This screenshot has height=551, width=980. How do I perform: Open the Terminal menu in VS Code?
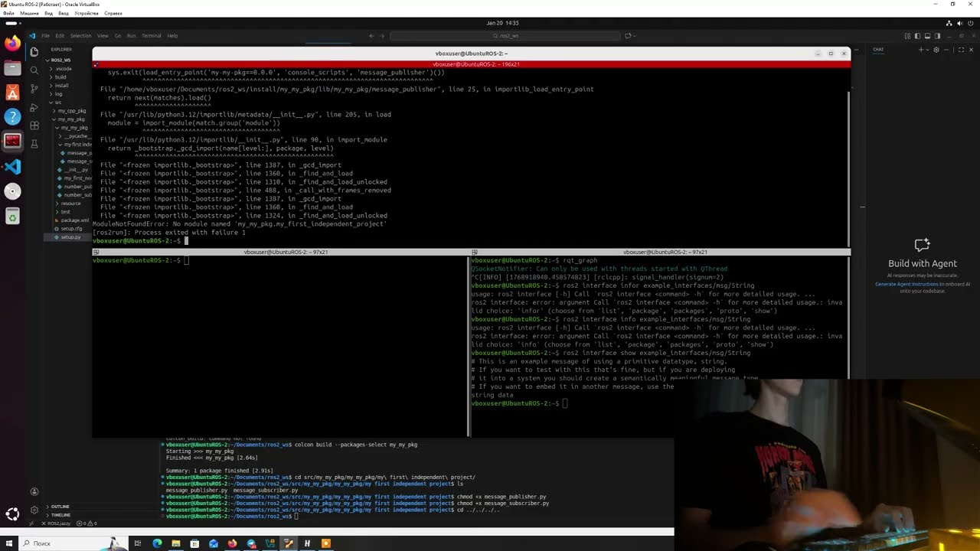tap(152, 36)
